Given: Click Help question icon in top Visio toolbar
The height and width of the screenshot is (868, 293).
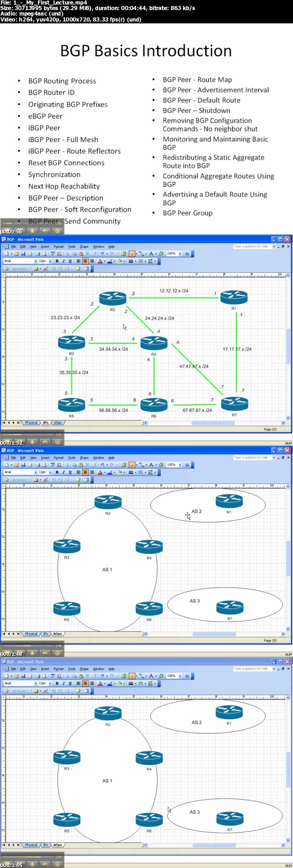Looking at the screenshot, I should pyautogui.click(x=187, y=253).
